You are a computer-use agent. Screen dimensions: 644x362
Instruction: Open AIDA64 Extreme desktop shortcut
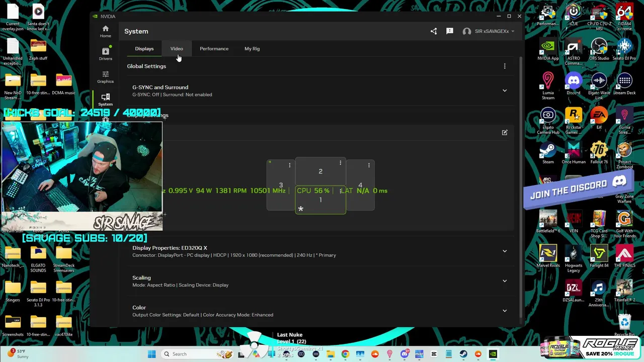(x=624, y=18)
